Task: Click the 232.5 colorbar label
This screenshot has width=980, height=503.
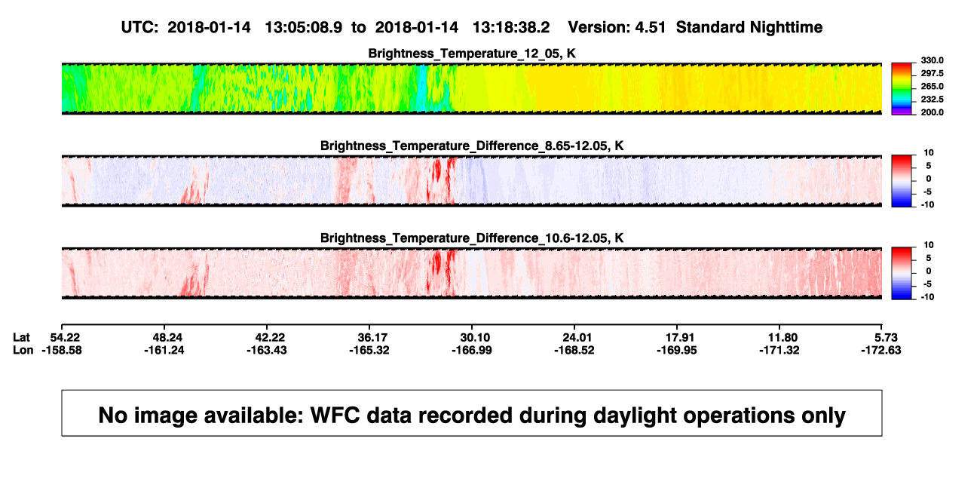Action: (x=933, y=99)
